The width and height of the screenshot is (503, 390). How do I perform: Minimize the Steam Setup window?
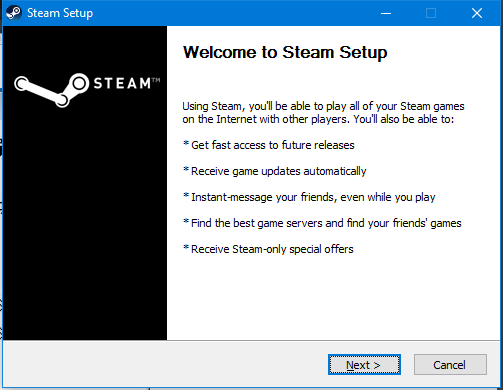pyautogui.click(x=386, y=13)
